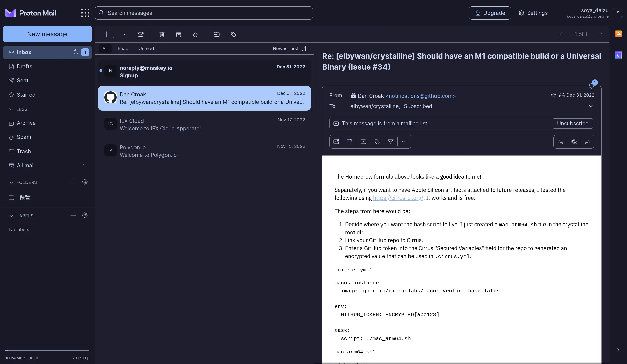Image resolution: width=627 pixels, height=364 pixels.
Task: Add a new label plus icon
Action: click(x=73, y=215)
